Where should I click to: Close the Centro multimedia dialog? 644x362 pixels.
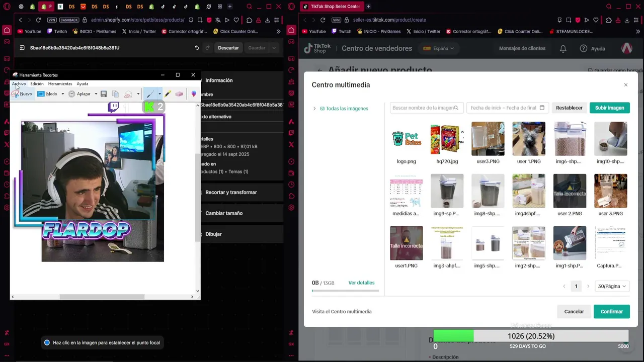click(x=626, y=85)
